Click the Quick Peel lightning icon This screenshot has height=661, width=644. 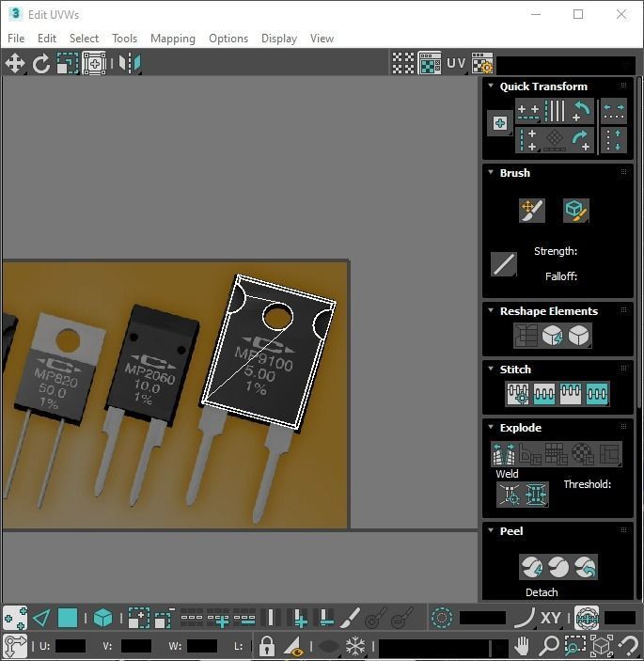[532, 567]
